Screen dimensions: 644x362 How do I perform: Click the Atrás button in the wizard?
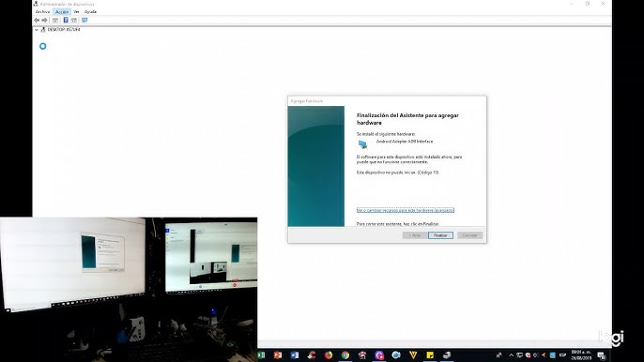click(x=415, y=235)
